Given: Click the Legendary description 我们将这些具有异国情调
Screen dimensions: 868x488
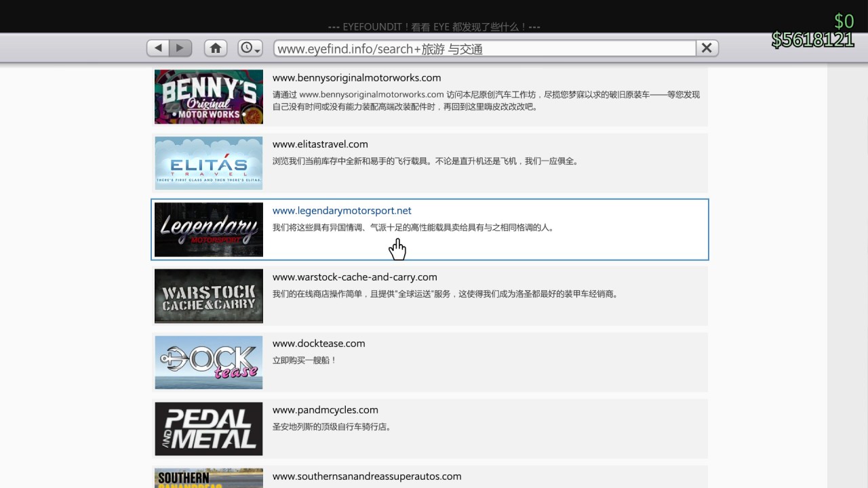Looking at the screenshot, I should pos(414,228).
